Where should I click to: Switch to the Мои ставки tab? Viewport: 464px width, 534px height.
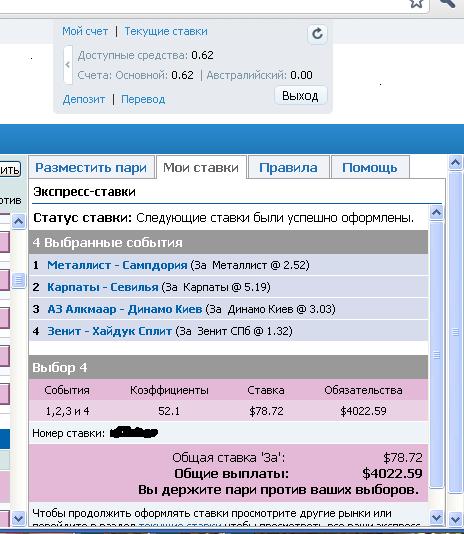(201, 168)
